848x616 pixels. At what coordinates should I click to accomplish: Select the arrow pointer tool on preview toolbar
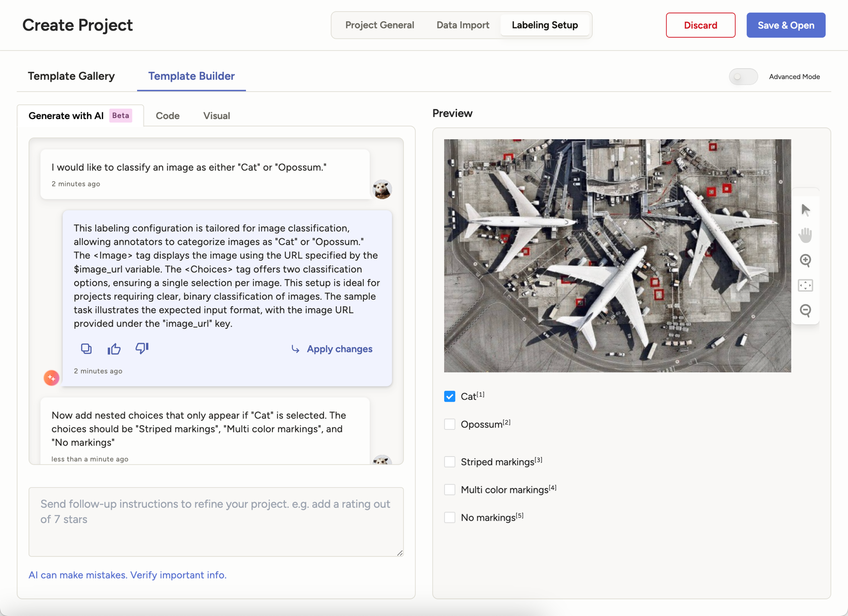pyautogui.click(x=806, y=210)
